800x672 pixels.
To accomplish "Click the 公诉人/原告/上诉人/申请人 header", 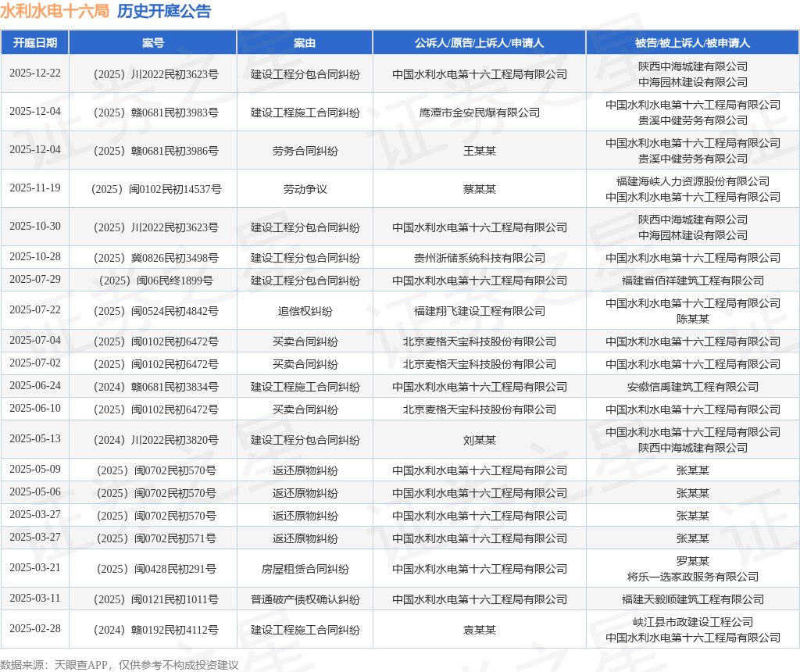I will point(479,43).
